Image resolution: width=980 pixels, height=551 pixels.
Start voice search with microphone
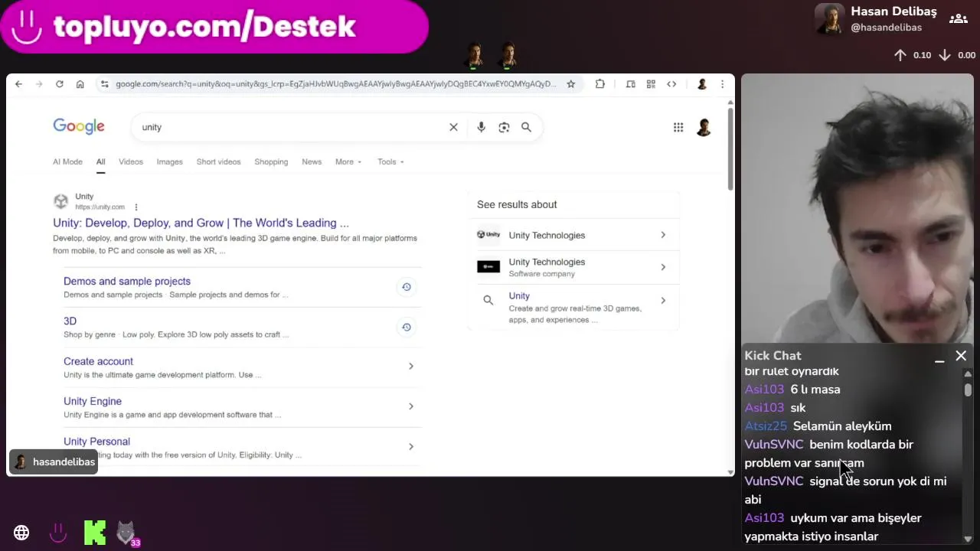point(481,127)
